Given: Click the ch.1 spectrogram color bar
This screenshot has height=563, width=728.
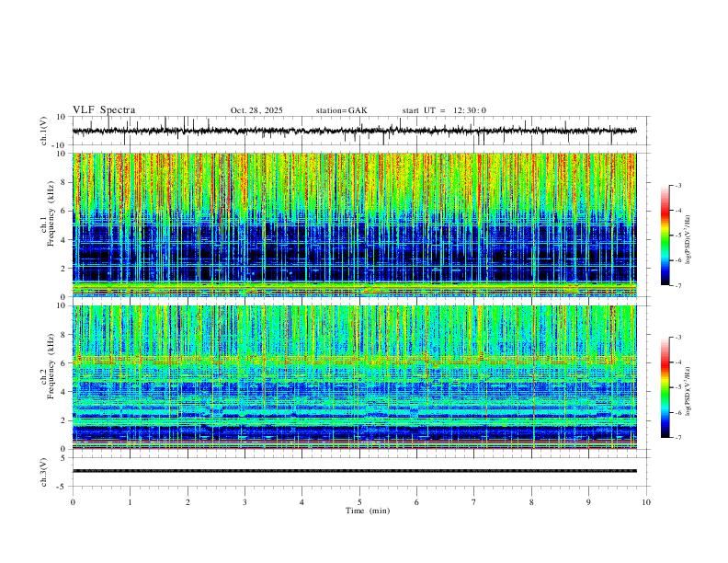Looking at the screenshot, I should 665,236.
